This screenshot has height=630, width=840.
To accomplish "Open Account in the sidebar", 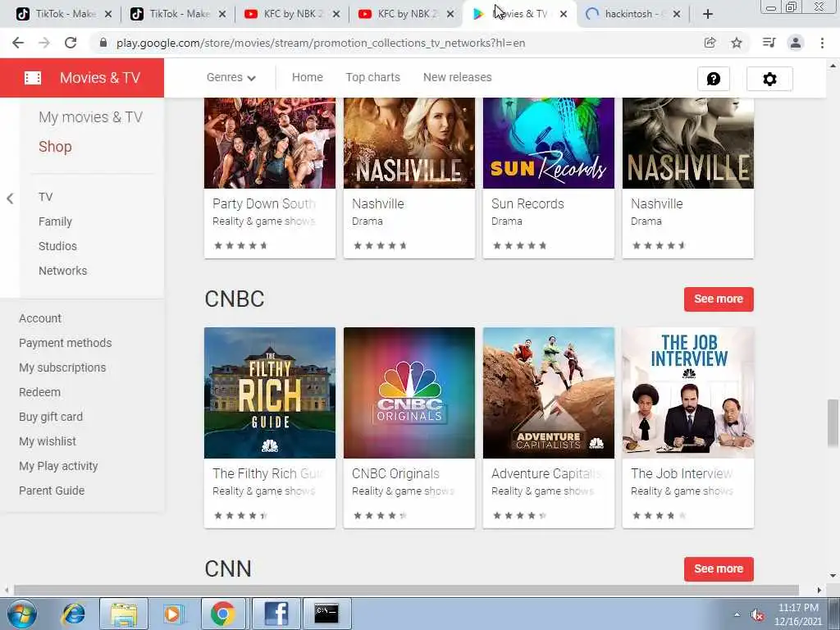I will (x=40, y=318).
